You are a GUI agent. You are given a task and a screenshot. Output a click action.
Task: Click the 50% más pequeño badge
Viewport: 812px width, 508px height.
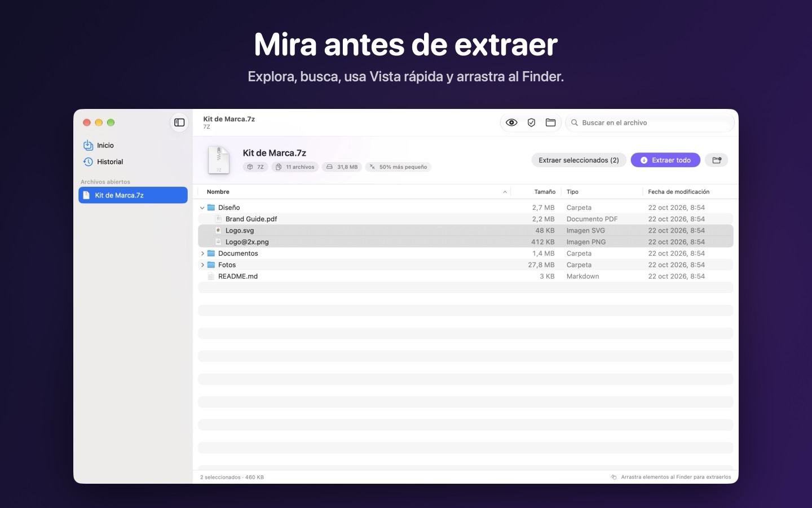click(399, 167)
